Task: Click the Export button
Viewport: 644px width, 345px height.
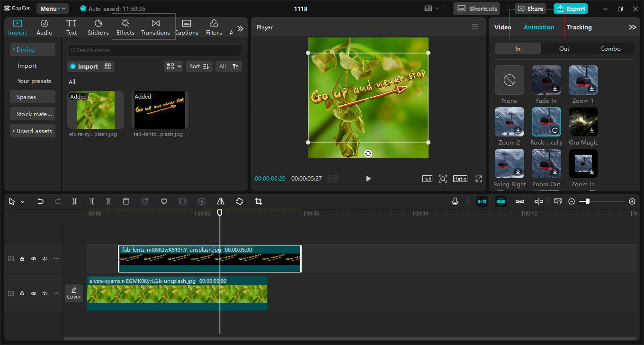Action: 571,9
